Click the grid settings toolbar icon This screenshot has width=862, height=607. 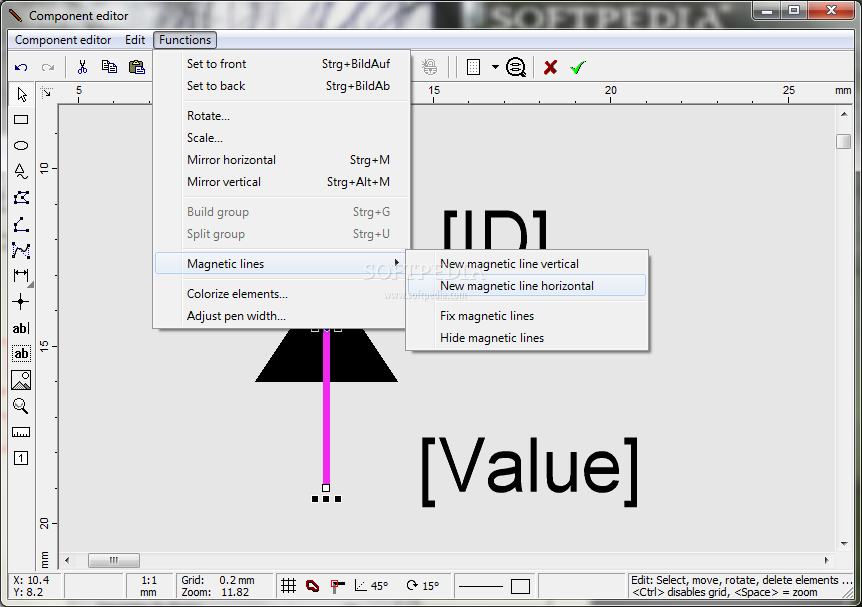coord(473,67)
